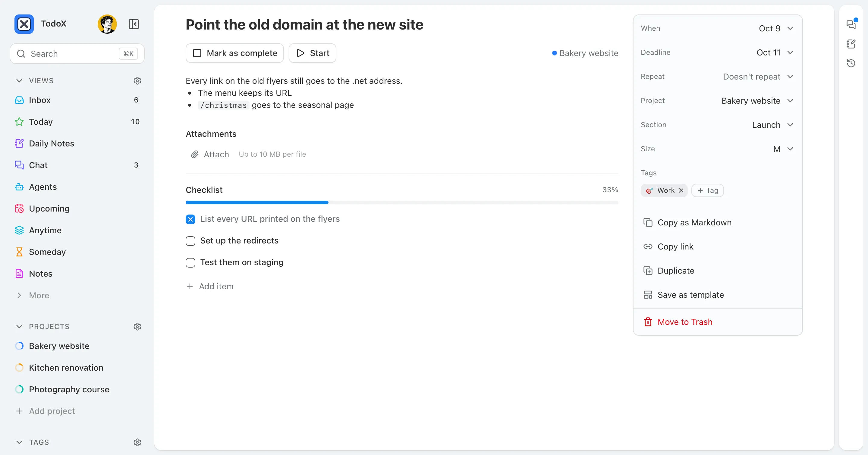
Task: Click the Copy link chain icon
Action: coord(648,246)
